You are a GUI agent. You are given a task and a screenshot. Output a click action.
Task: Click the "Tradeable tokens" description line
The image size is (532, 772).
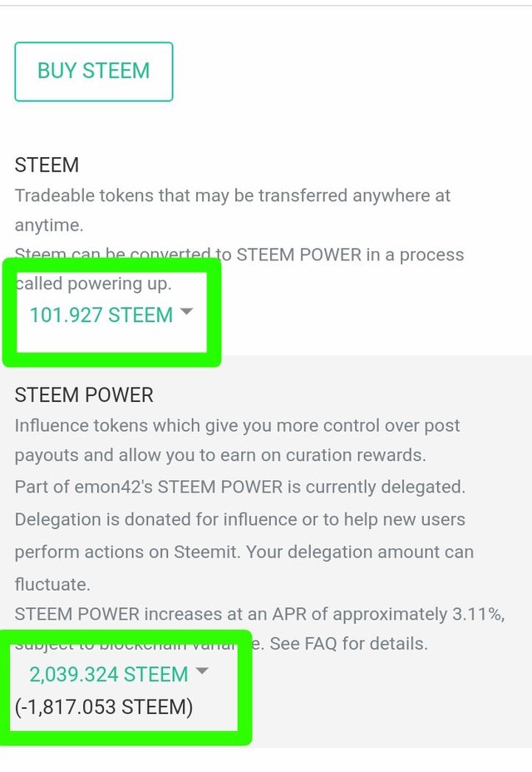[233, 196]
